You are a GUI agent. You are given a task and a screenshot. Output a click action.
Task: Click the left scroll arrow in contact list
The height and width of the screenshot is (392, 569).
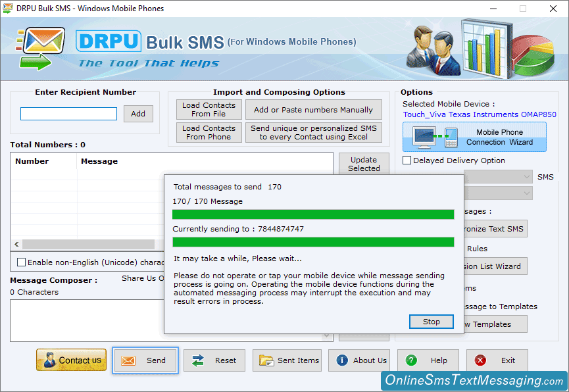point(16,244)
